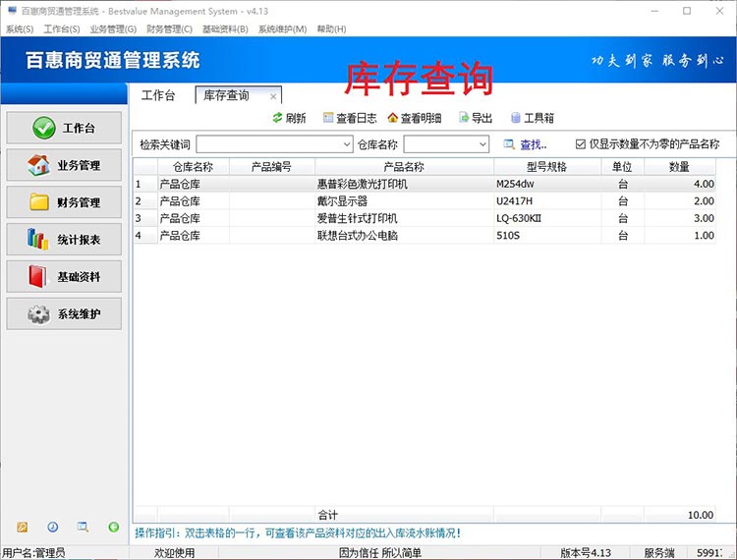Open 统计报表 in the sidebar
This screenshot has width=737, height=560.
65,239
